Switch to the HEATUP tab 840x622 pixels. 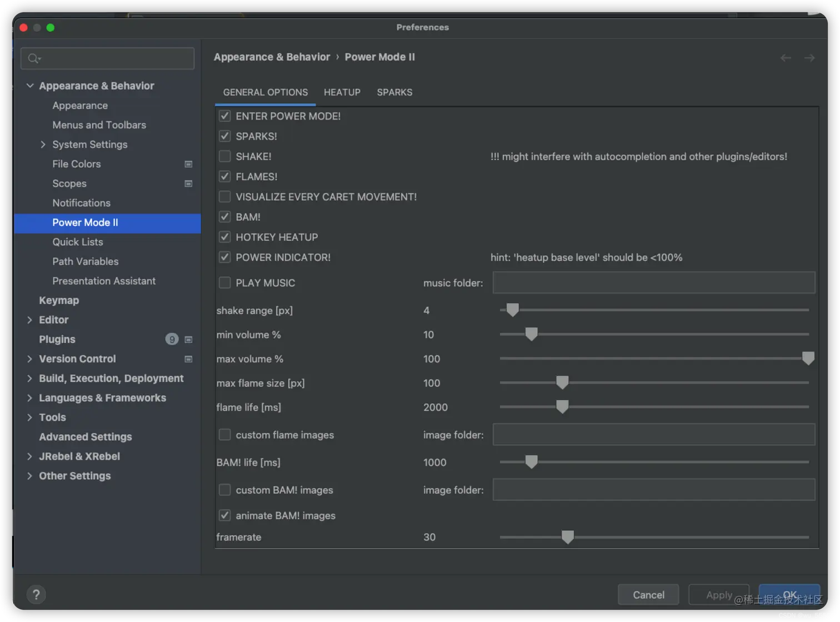[x=342, y=92]
